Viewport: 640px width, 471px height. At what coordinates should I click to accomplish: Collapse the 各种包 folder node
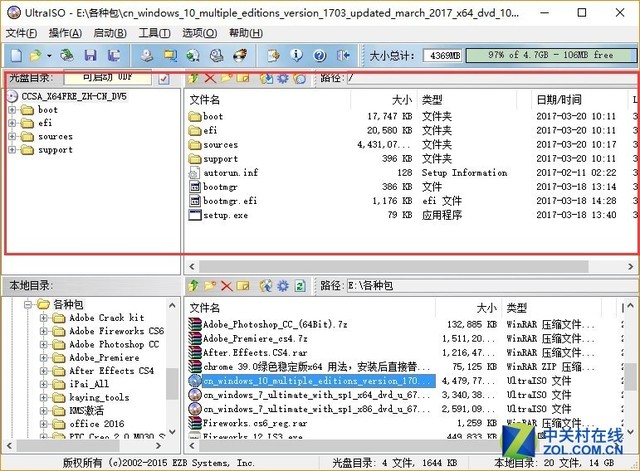(28, 304)
